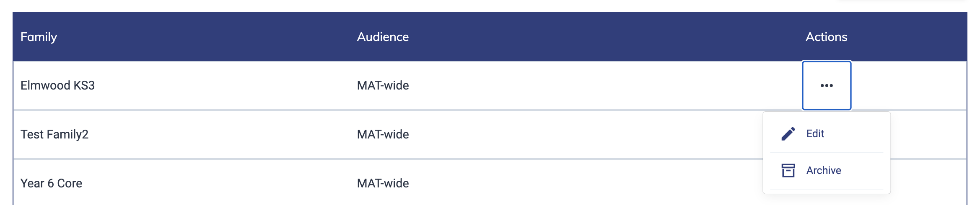Select the Elmwood KS3 table row
Screen dimensions: 980x205
point(490,85)
